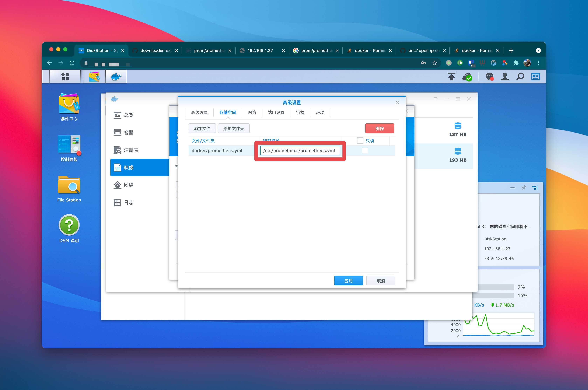This screenshot has height=390, width=588.
Task: Open DSM 说明 help desktop icon
Action: 69,229
